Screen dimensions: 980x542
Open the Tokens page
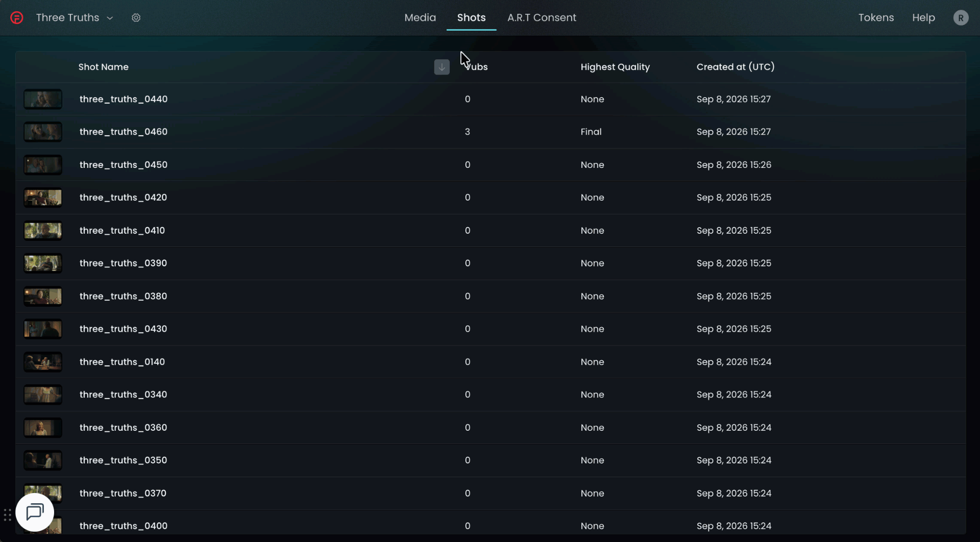876,18
